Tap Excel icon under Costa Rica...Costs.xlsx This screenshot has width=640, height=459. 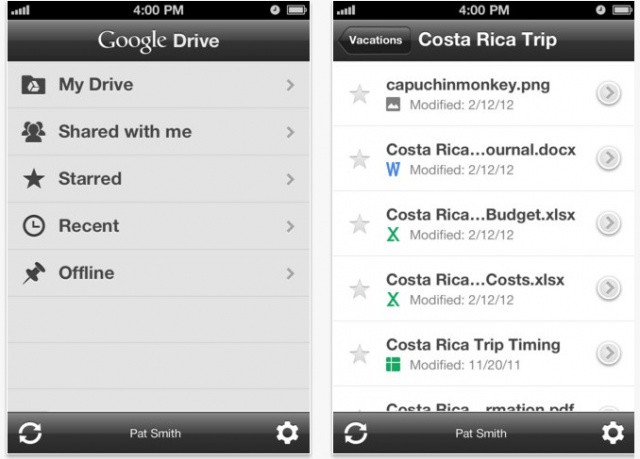coord(393,299)
